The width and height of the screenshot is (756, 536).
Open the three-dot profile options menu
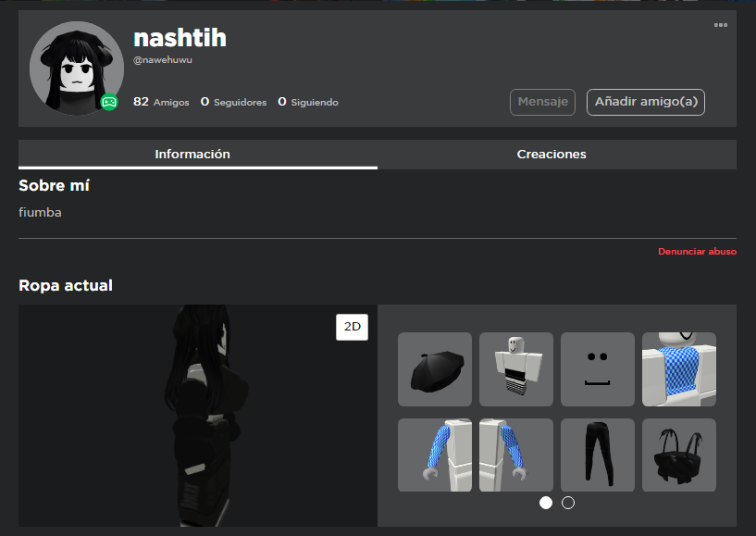[x=720, y=25]
